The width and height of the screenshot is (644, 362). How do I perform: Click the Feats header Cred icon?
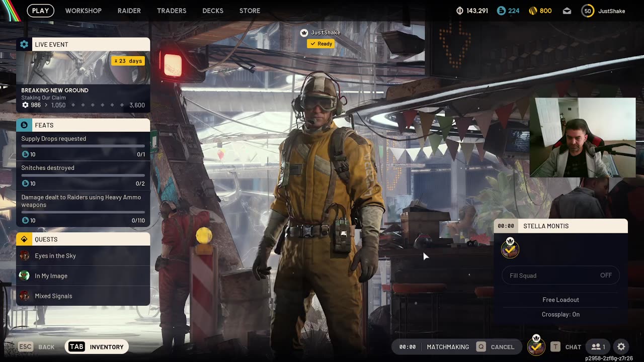click(24, 125)
